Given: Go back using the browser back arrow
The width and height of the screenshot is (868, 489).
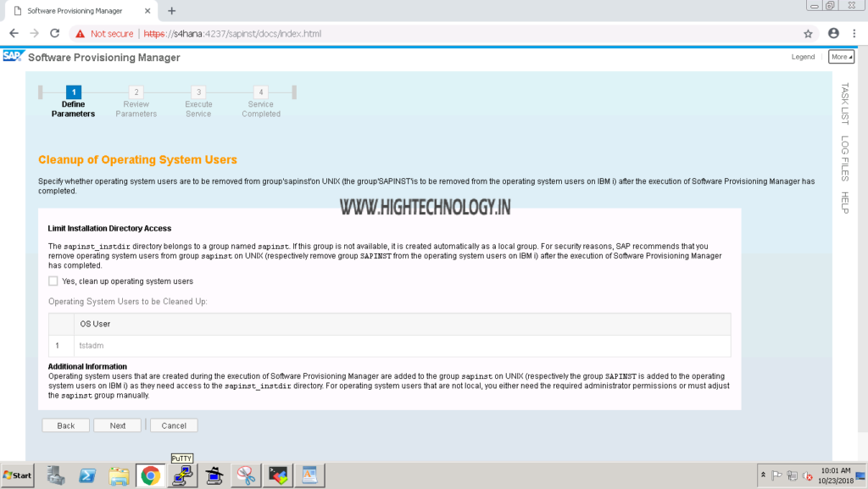Looking at the screenshot, I should (x=14, y=34).
